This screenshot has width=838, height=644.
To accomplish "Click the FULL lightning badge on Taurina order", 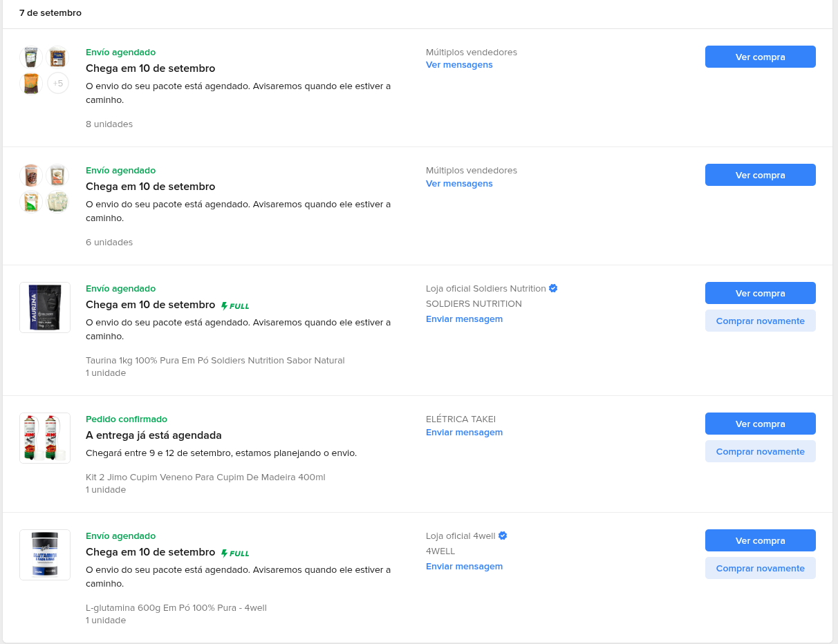I will (x=235, y=305).
